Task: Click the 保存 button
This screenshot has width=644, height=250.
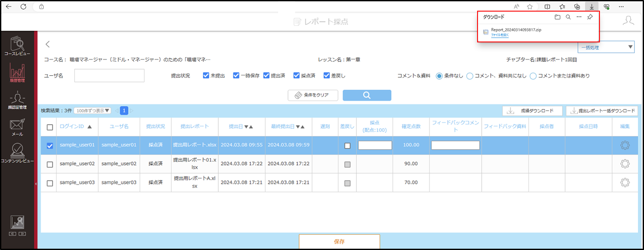Action: tap(339, 241)
